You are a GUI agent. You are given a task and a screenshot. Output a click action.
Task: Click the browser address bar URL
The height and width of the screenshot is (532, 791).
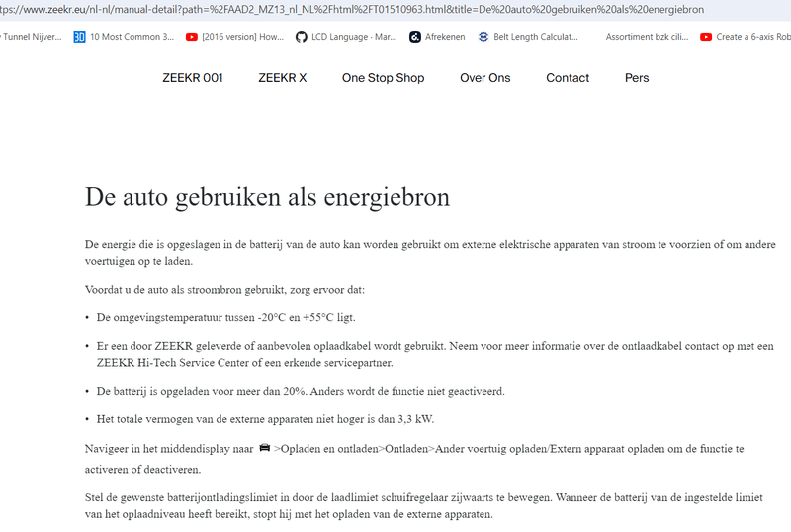tap(352, 10)
